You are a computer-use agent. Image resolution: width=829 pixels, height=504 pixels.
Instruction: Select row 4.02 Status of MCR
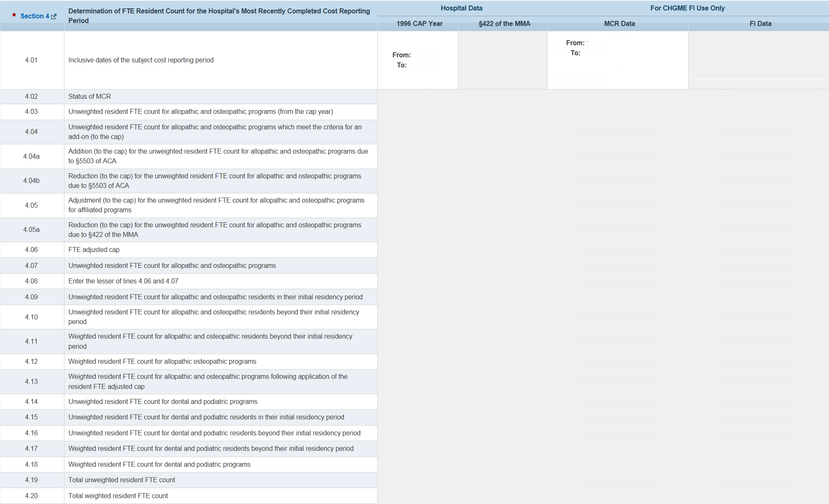90,96
